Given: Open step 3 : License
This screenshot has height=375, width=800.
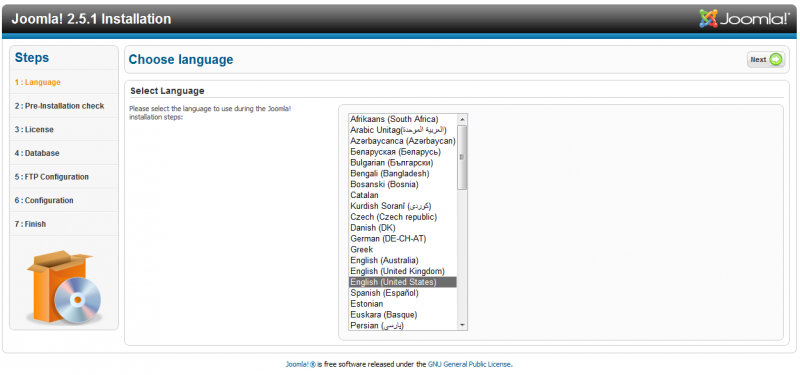Looking at the screenshot, I should pyautogui.click(x=64, y=130).
